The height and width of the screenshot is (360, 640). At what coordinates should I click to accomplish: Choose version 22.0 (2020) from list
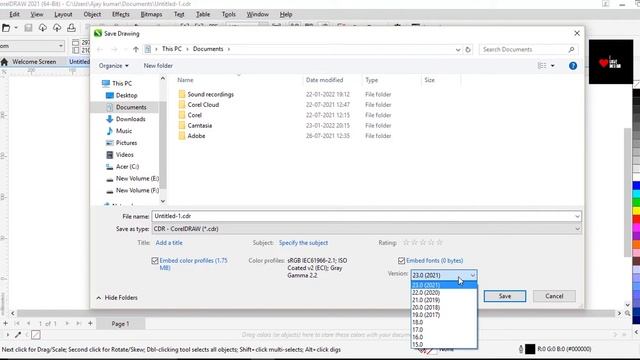(x=444, y=293)
